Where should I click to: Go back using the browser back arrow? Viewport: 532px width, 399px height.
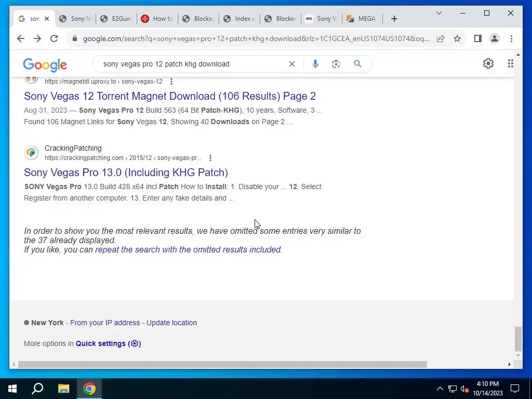point(21,38)
